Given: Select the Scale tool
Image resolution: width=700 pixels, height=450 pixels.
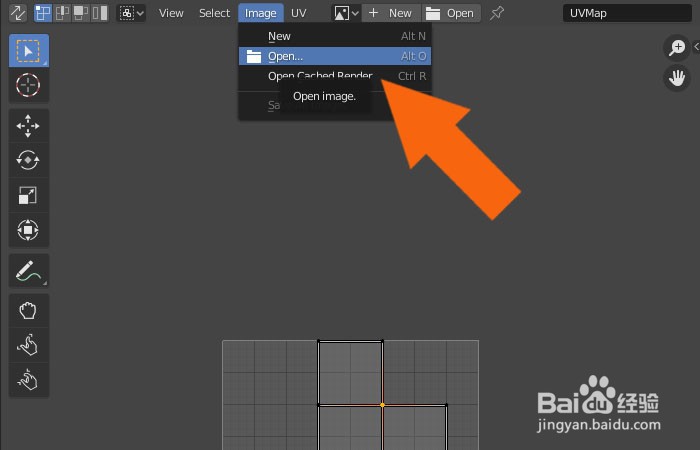Looking at the screenshot, I should (x=29, y=195).
